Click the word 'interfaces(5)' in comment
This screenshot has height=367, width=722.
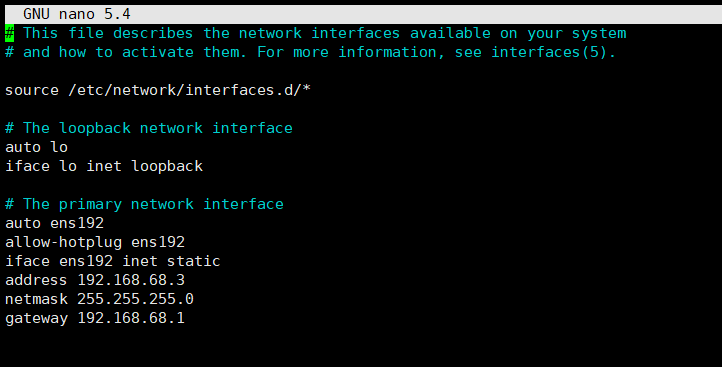549,52
